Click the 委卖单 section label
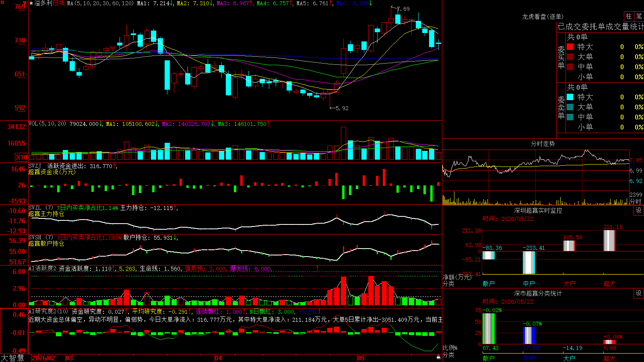The image size is (644, 362). click(561, 107)
